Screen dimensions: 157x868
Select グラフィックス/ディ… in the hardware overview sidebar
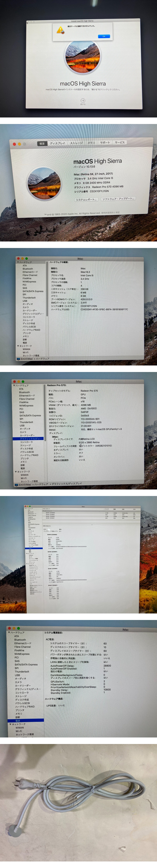(x=33, y=314)
